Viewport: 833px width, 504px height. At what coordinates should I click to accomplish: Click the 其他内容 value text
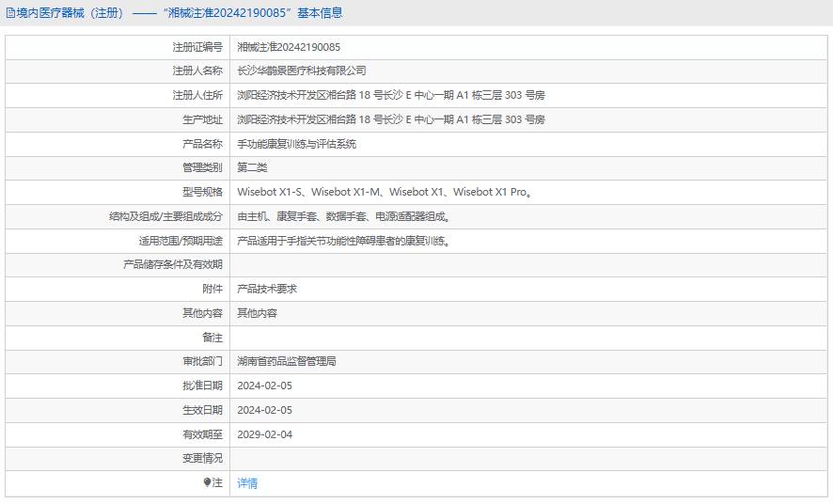[x=257, y=313]
